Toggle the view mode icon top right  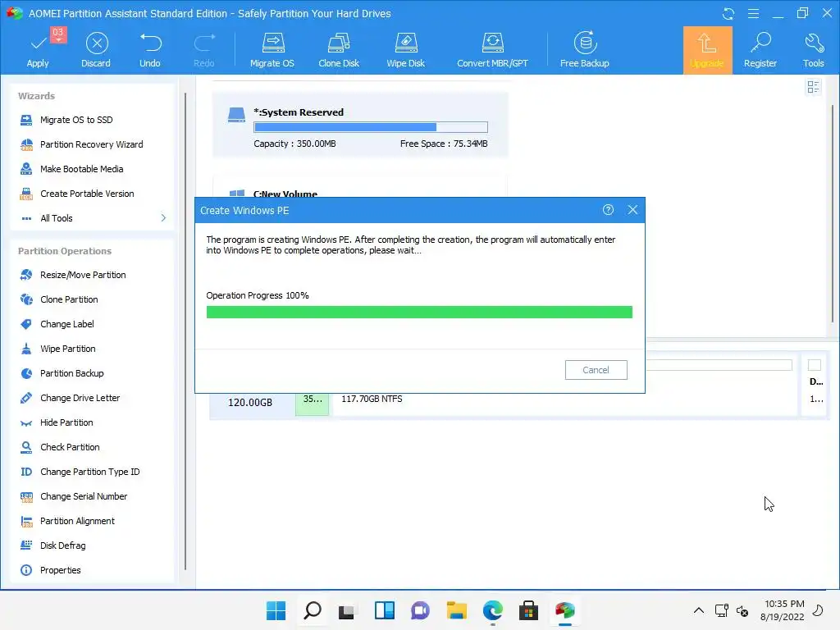coord(813,87)
